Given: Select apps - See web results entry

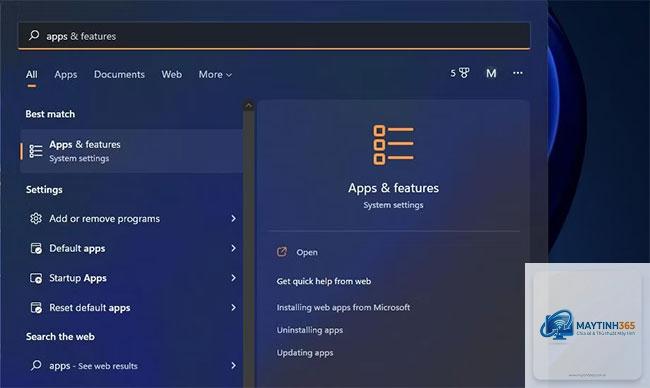Looking at the screenshot, I should pos(131,365).
